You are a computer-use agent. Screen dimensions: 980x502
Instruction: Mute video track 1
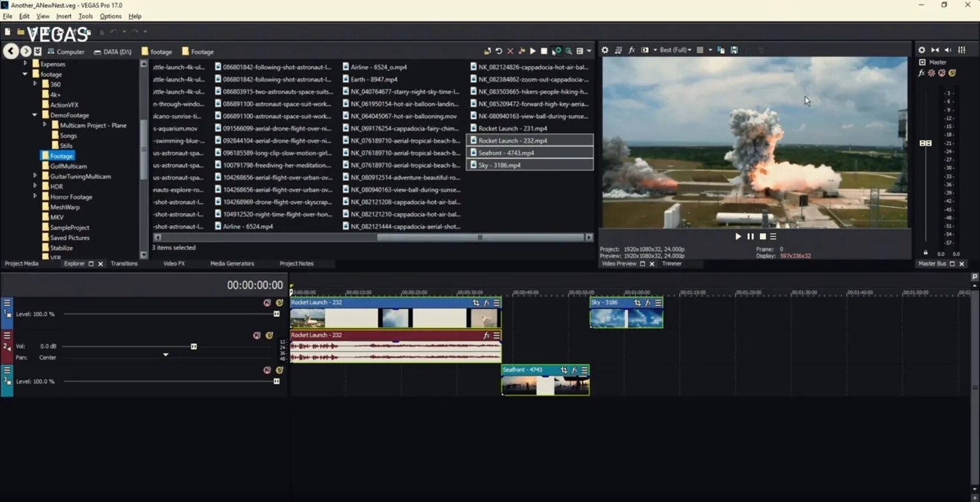pyautogui.click(x=267, y=303)
